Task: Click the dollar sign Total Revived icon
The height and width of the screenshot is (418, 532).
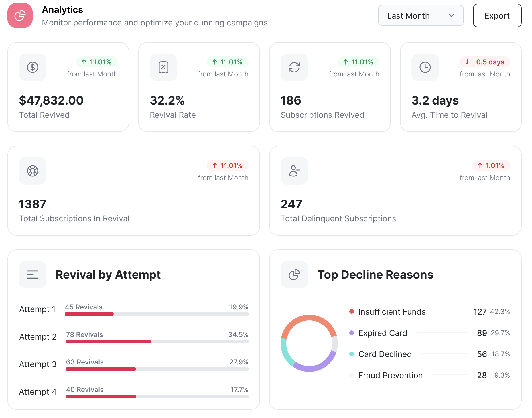Action: click(33, 67)
